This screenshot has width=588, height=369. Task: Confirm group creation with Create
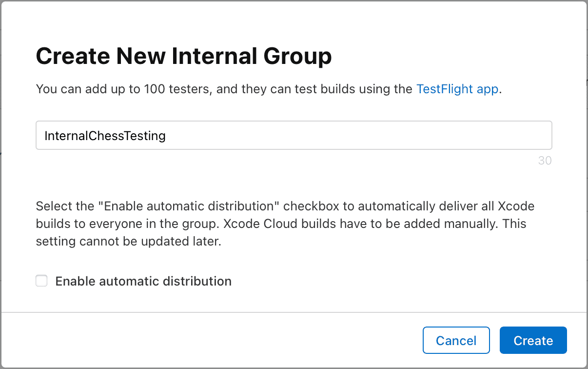point(533,340)
